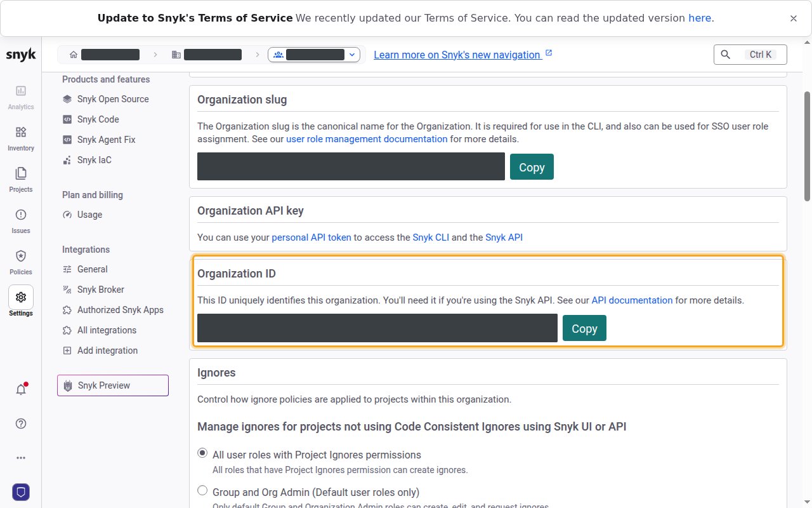Image resolution: width=812 pixels, height=508 pixels.
Task: Open Policies from the sidebar
Action: 21,262
